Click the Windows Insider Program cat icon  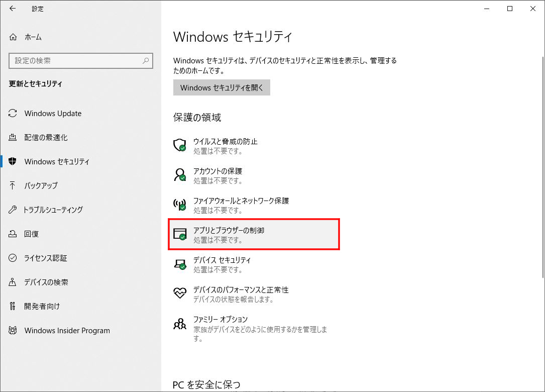[x=13, y=330]
